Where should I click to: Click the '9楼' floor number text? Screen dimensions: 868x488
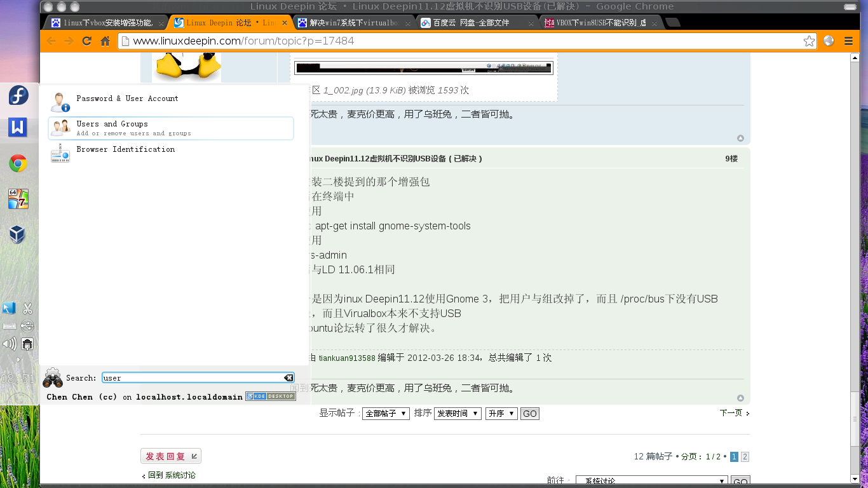pos(731,159)
